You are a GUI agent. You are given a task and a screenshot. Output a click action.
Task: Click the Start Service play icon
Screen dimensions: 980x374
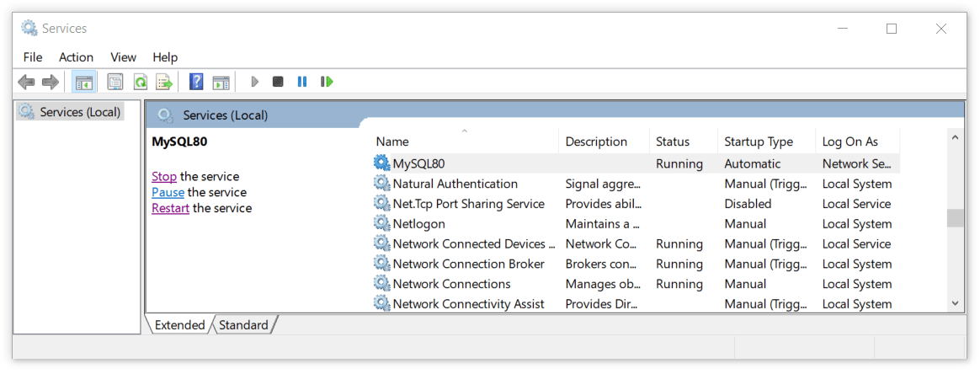pyautogui.click(x=254, y=82)
